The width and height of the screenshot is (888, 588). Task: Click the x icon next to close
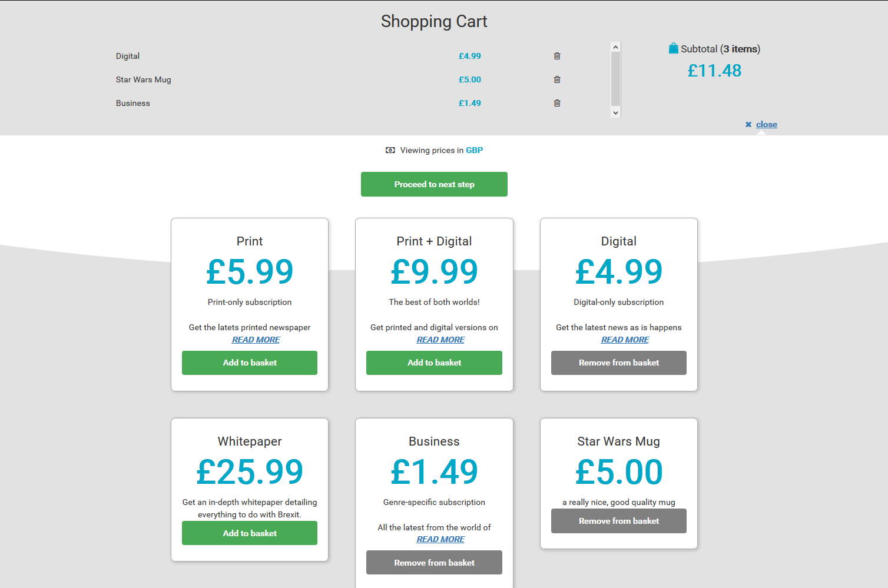[x=748, y=124]
